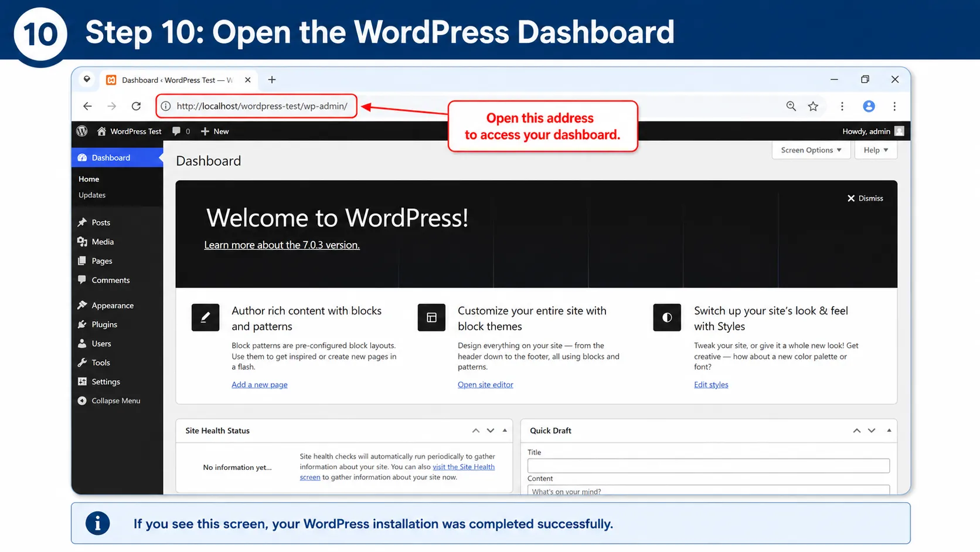Viewport: 980px width, 552px height.
Task: Click the Pages sidebar icon
Action: (x=82, y=261)
